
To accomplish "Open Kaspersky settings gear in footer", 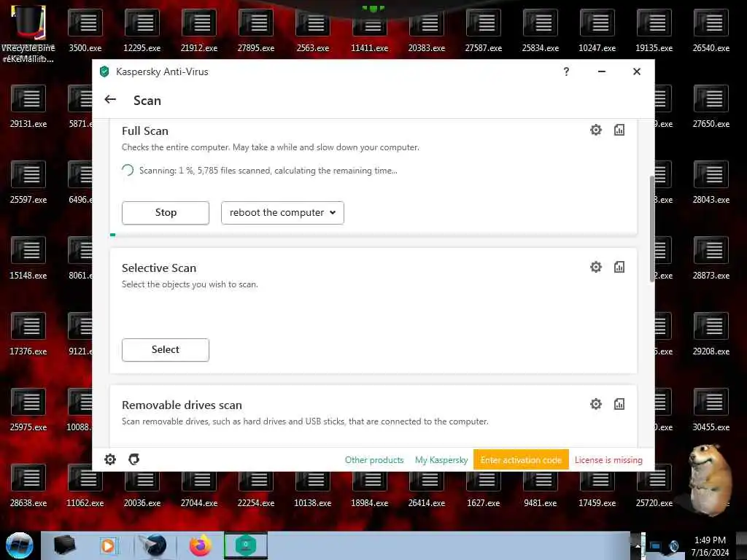I will (x=110, y=459).
